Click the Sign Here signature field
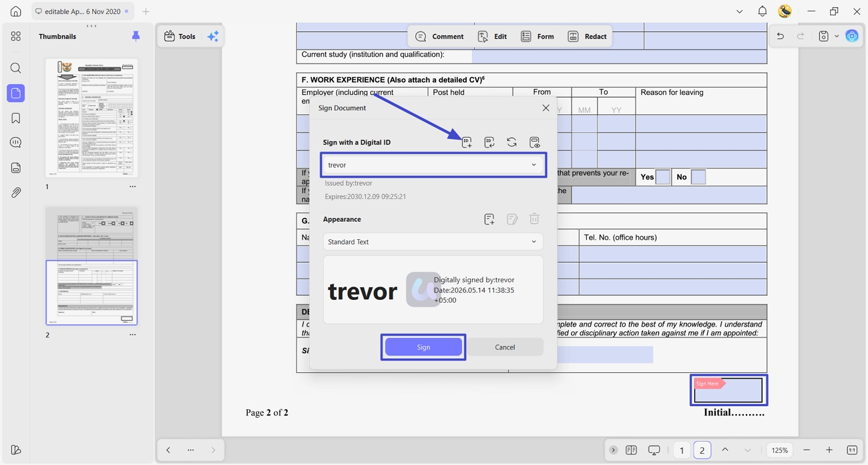The image size is (868, 465). [x=728, y=390]
